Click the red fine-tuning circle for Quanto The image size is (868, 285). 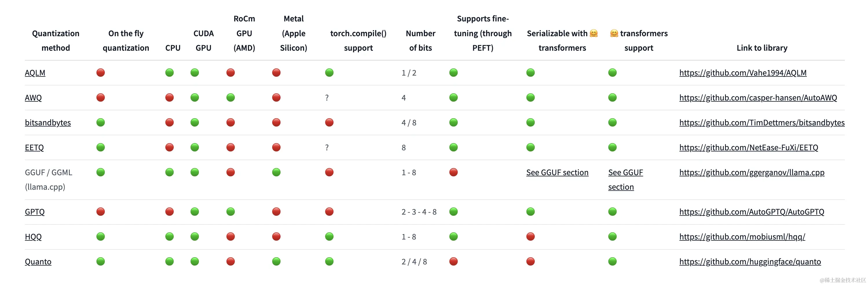(x=454, y=261)
